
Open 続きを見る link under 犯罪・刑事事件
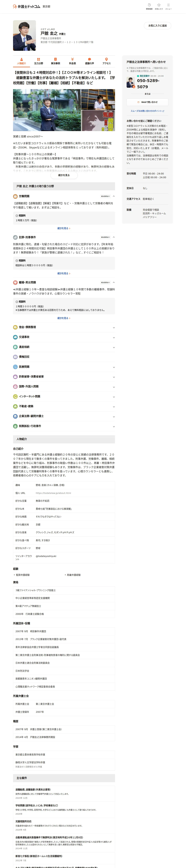point(64,273)
